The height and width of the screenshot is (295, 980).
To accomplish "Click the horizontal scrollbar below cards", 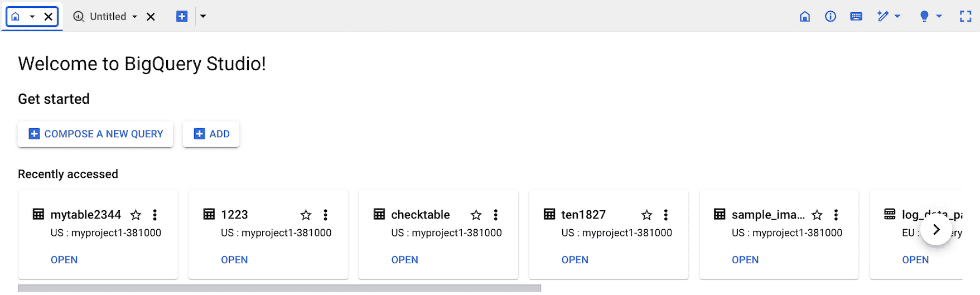I will point(279,288).
